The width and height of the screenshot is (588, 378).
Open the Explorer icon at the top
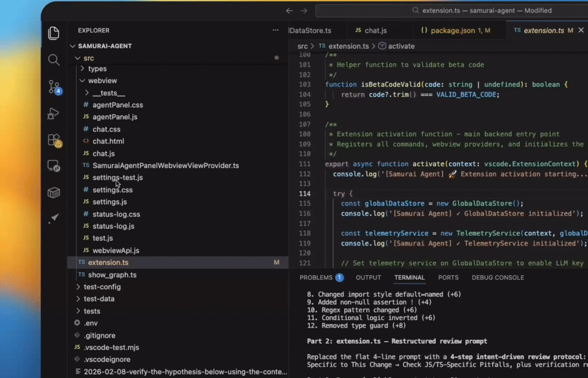(54, 34)
